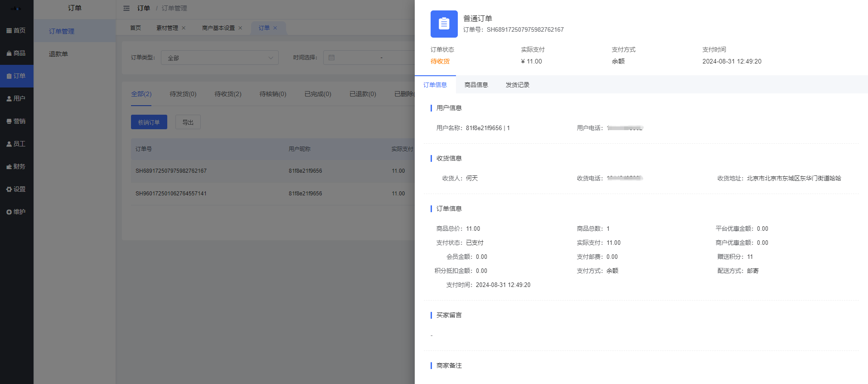Viewport: 868px width, 384px height.
Task: Switch to the 商户基本设置 page tab
Action: 218,28
